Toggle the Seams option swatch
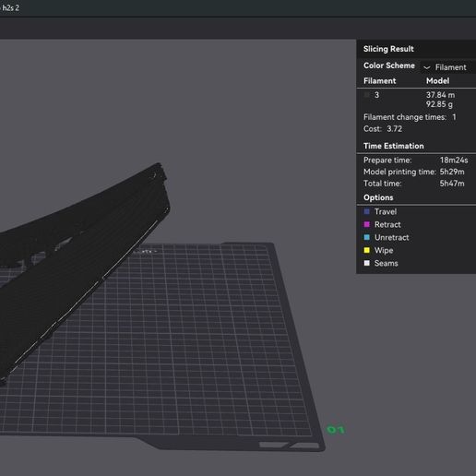 pos(366,263)
